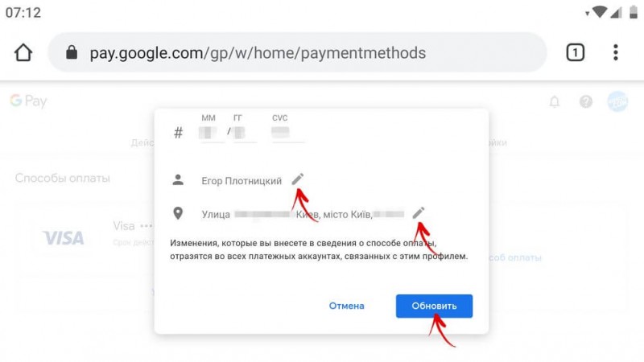Tap the person icon beside cardholder name
The width and height of the screenshot is (644, 362).
pyautogui.click(x=178, y=179)
